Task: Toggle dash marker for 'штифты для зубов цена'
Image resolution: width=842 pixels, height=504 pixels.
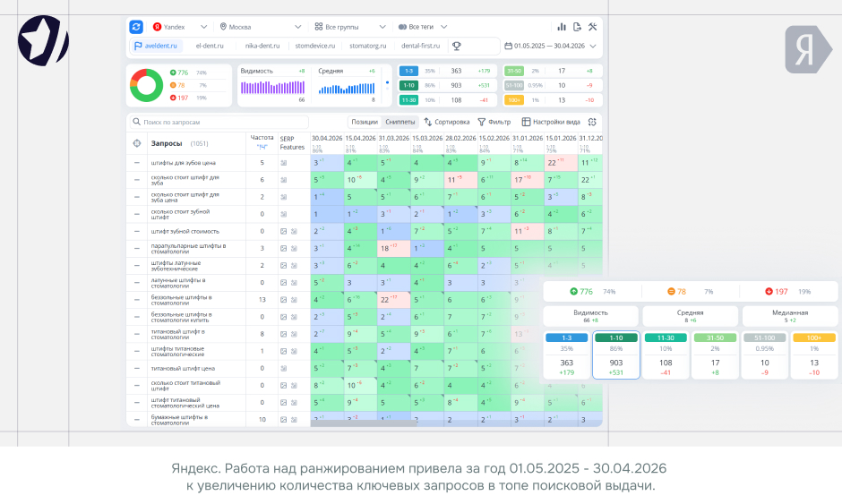Action: pyautogui.click(x=137, y=163)
